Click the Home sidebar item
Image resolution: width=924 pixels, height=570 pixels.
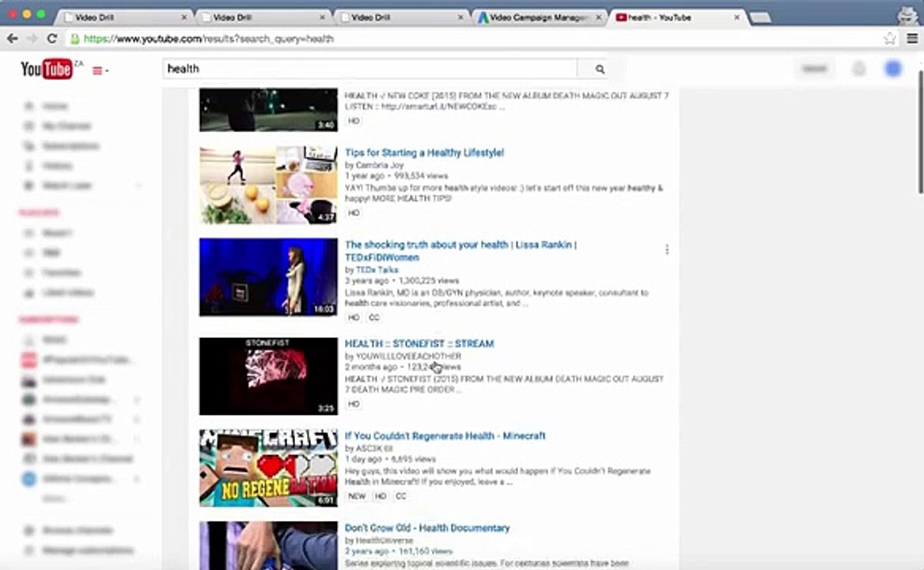pyautogui.click(x=55, y=106)
